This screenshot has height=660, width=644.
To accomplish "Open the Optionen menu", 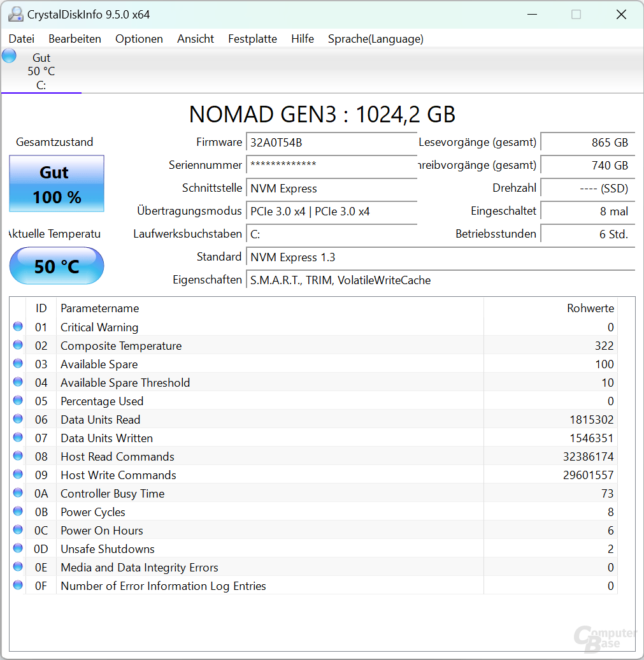I will pyautogui.click(x=139, y=39).
